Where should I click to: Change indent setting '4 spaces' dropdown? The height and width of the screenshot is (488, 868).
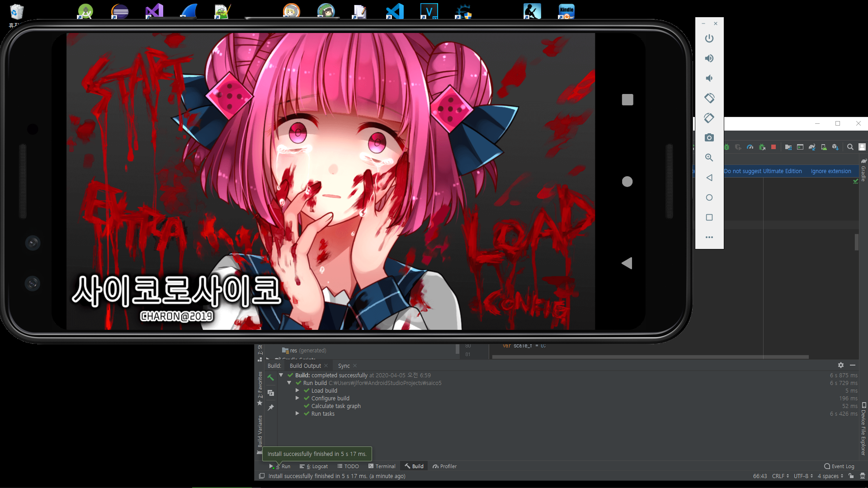pyautogui.click(x=830, y=476)
